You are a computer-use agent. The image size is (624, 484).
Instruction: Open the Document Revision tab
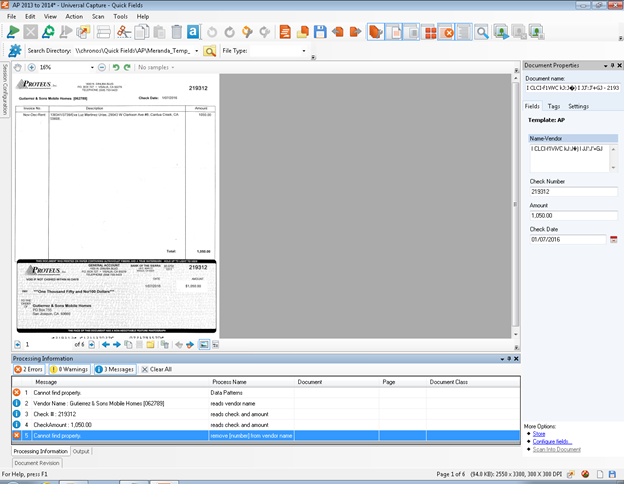37,463
